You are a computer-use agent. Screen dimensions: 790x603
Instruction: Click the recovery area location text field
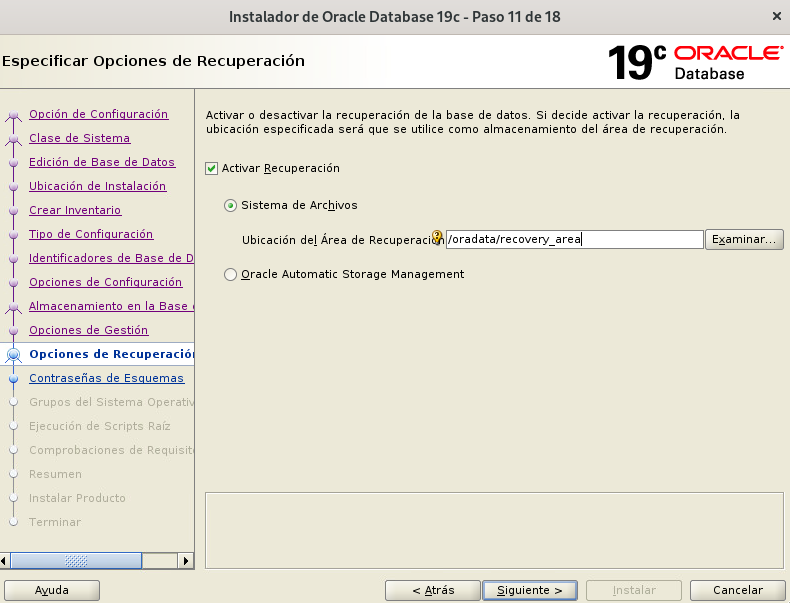point(574,240)
